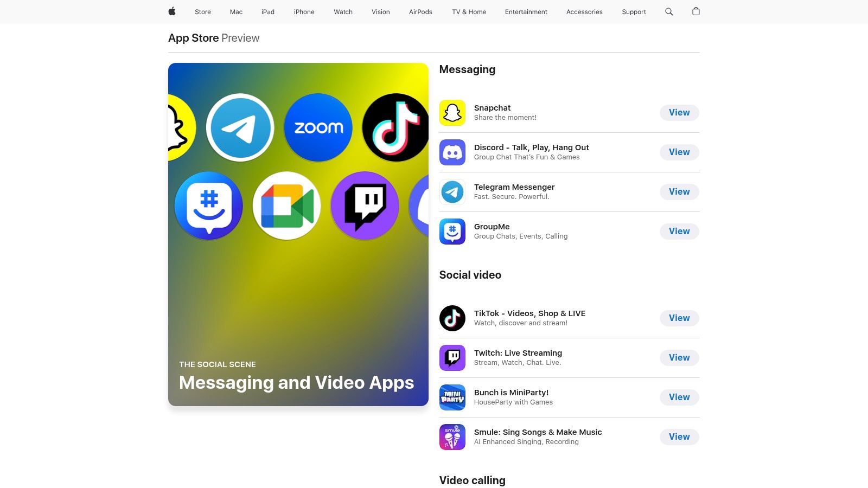Open the shopping bag icon

pos(696,11)
